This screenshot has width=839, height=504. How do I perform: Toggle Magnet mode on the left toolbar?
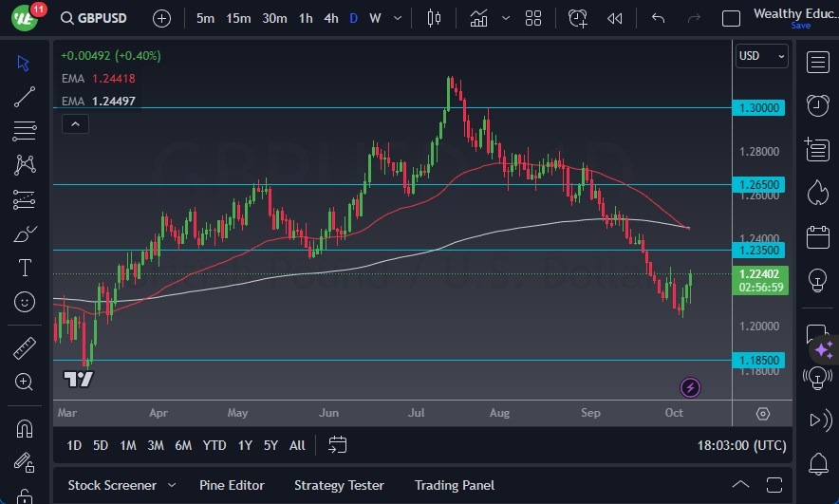pos(25,428)
